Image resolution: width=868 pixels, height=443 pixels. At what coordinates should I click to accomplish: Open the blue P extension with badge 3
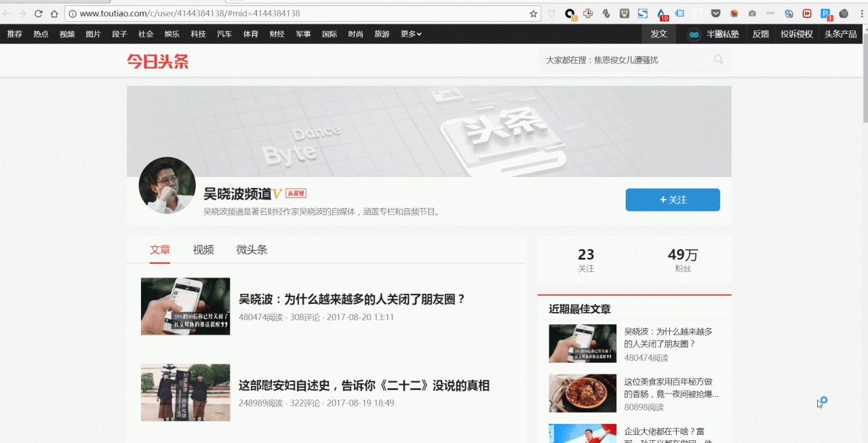826,14
